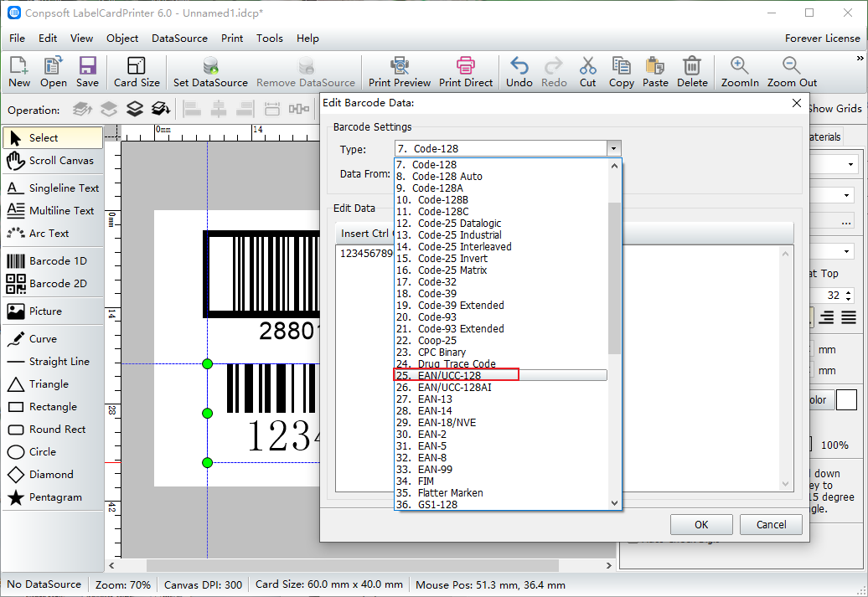Image resolution: width=868 pixels, height=597 pixels.
Task: Open the Edit menu
Action: coord(48,39)
